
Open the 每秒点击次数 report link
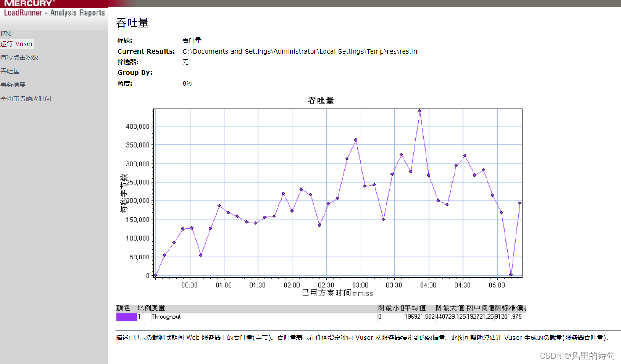19,58
